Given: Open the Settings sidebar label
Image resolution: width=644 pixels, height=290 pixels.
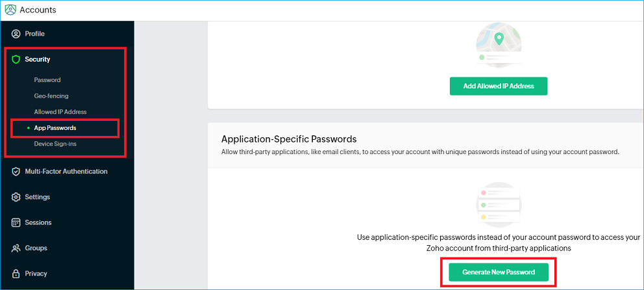Looking at the screenshot, I should pos(38,197).
